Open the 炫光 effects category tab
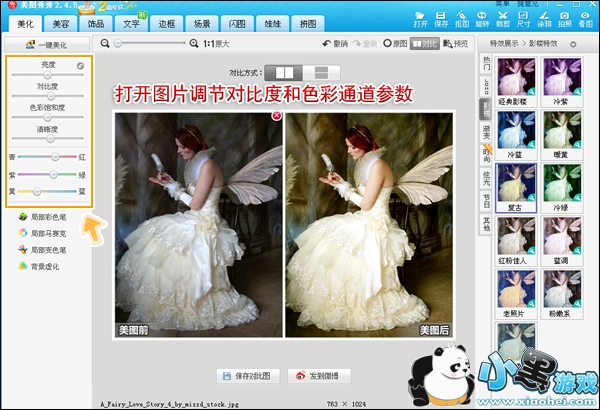 pos(486,178)
